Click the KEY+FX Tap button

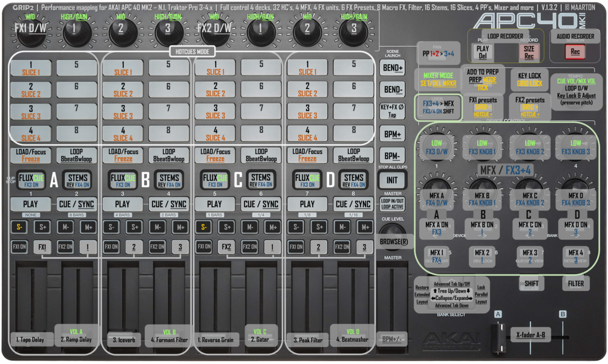(x=393, y=111)
